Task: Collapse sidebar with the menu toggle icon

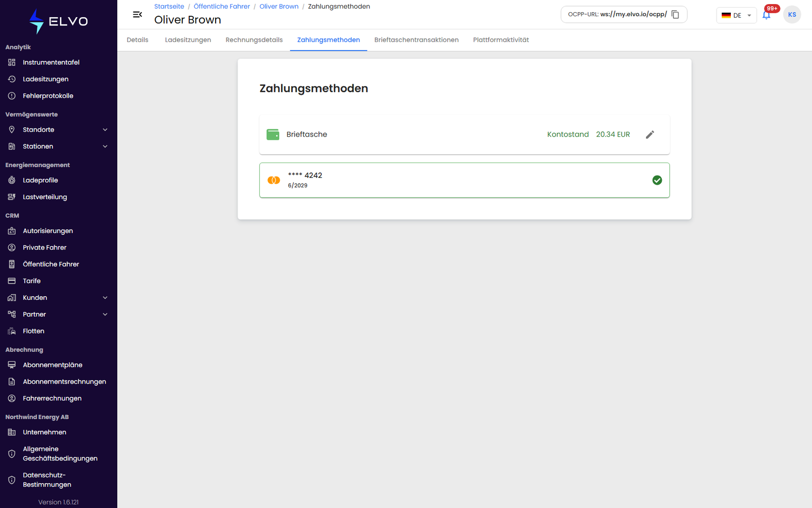Action: point(137,15)
